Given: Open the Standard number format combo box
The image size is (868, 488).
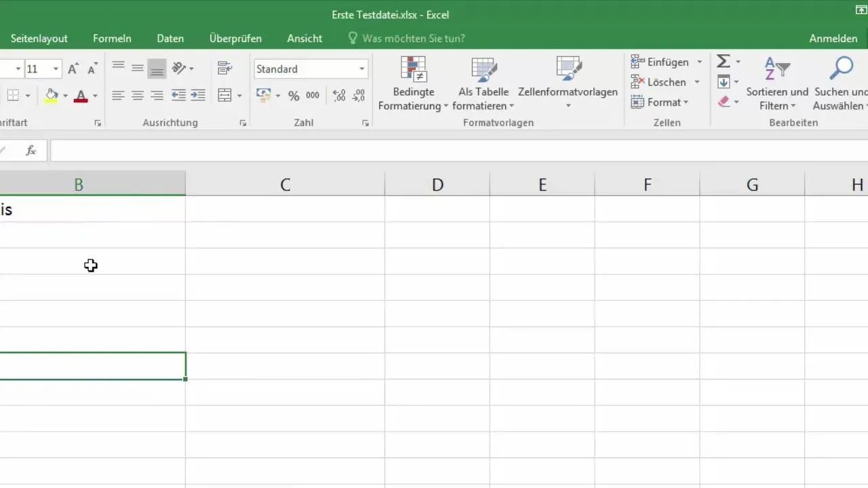Looking at the screenshot, I should (x=311, y=69).
